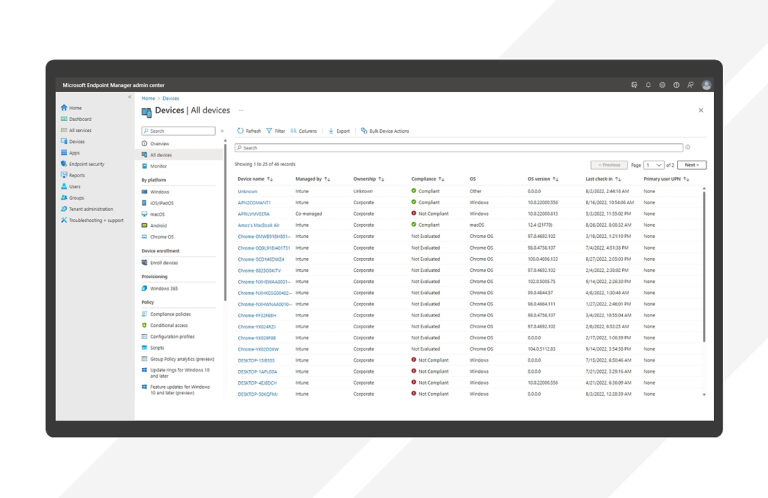Open Android platform devices
768x498 pixels.
tap(154, 226)
